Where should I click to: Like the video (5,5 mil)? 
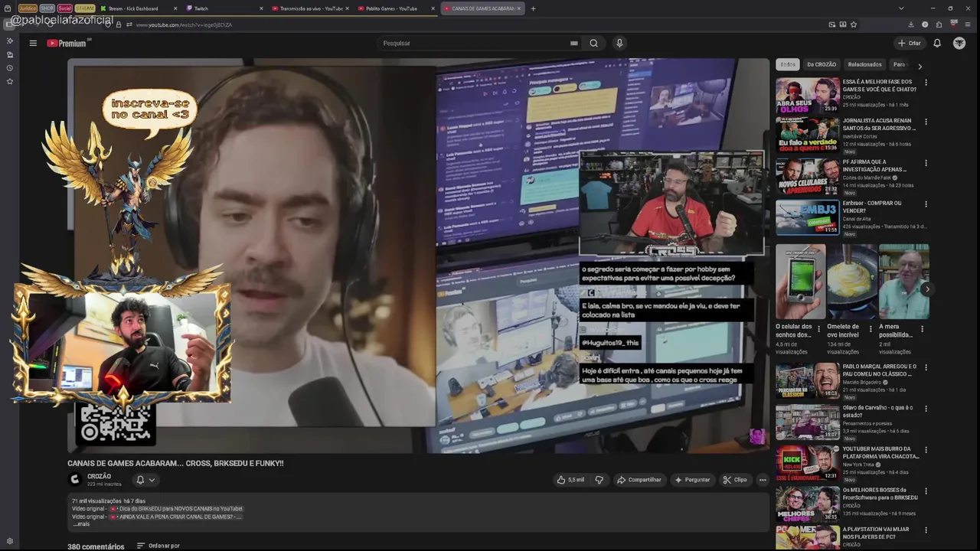point(570,480)
